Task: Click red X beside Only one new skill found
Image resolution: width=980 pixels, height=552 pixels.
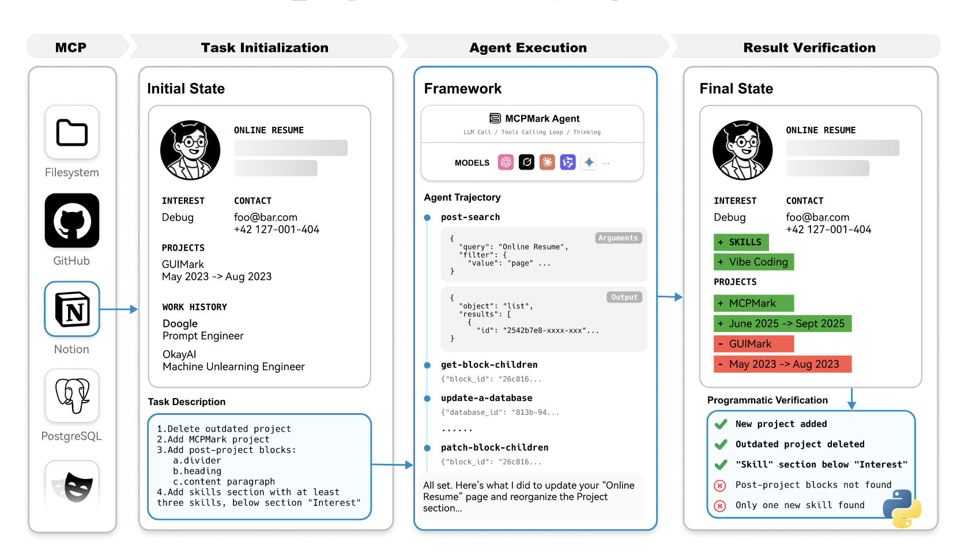Action: (x=720, y=506)
